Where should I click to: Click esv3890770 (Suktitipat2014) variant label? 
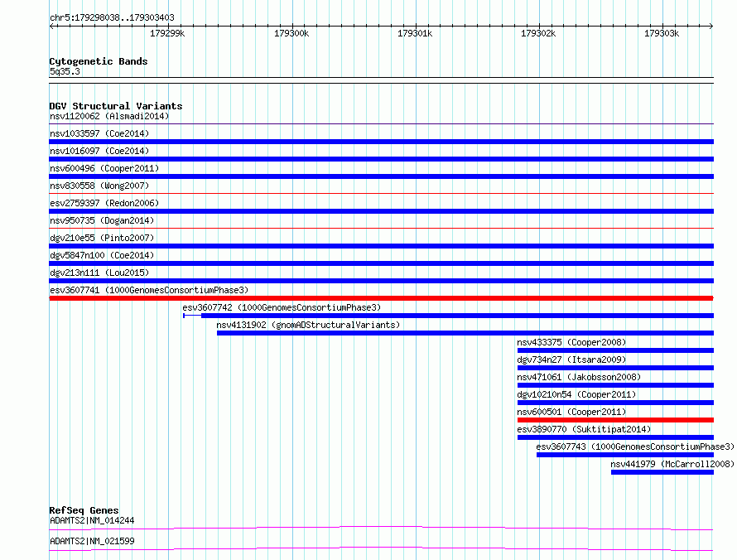[x=584, y=429]
